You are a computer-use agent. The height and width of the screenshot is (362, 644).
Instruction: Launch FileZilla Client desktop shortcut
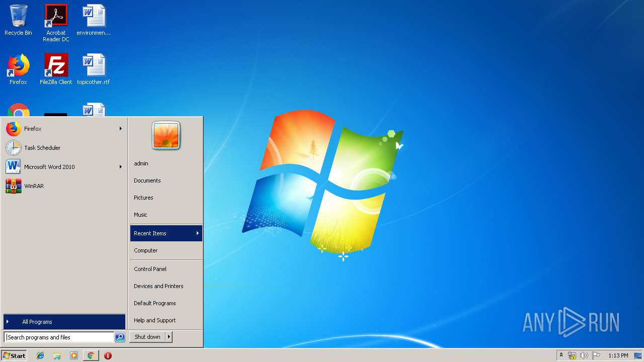tap(56, 69)
